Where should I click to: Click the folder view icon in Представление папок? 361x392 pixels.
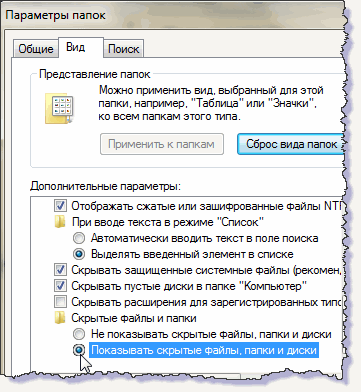click(x=60, y=109)
